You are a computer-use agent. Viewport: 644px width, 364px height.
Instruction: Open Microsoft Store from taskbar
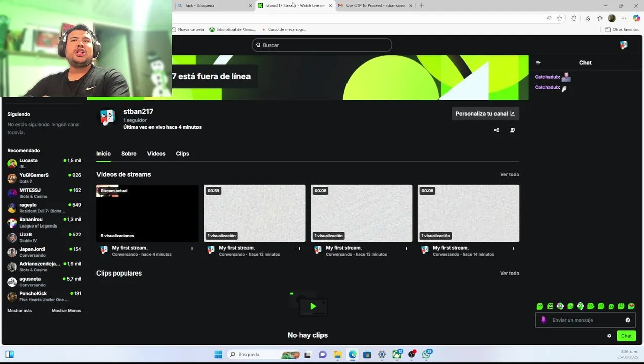tap(367, 355)
